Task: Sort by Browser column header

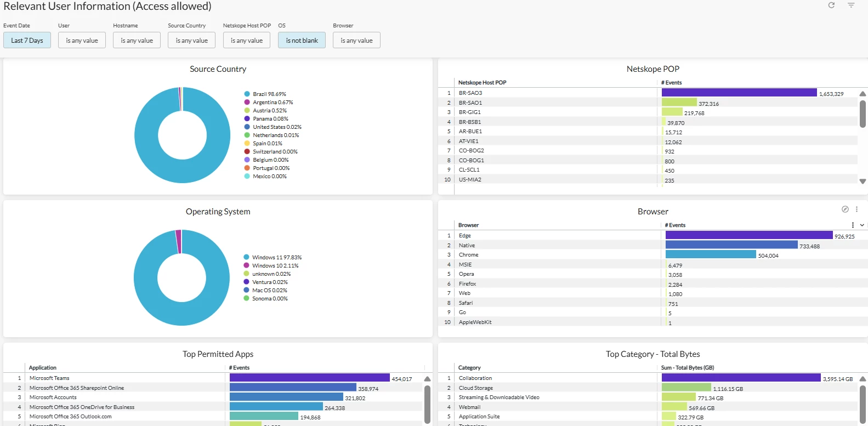Action: (x=468, y=225)
